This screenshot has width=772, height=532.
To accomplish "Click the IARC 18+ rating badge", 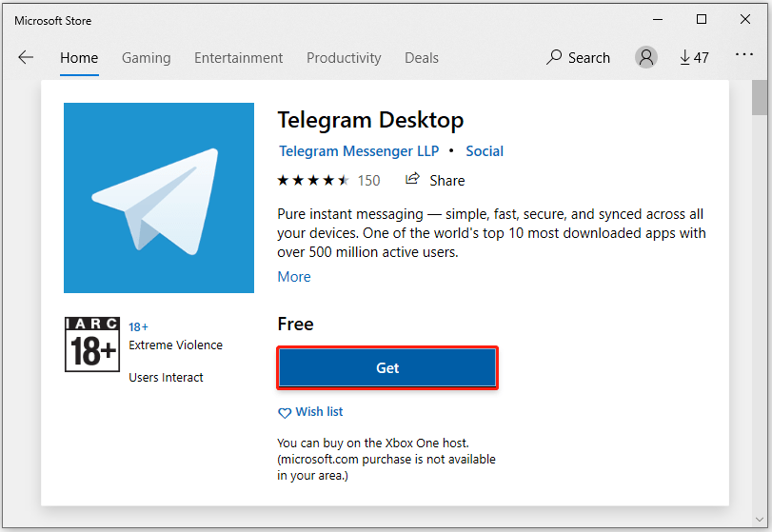I will [91, 345].
